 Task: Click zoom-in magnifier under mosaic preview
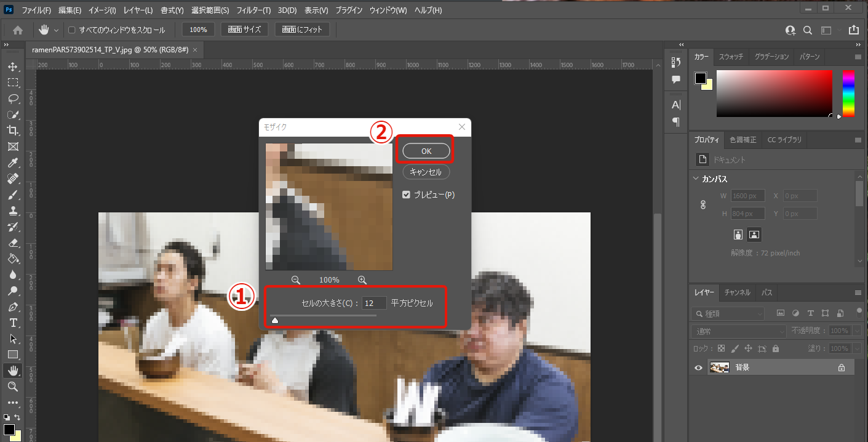(362, 280)
